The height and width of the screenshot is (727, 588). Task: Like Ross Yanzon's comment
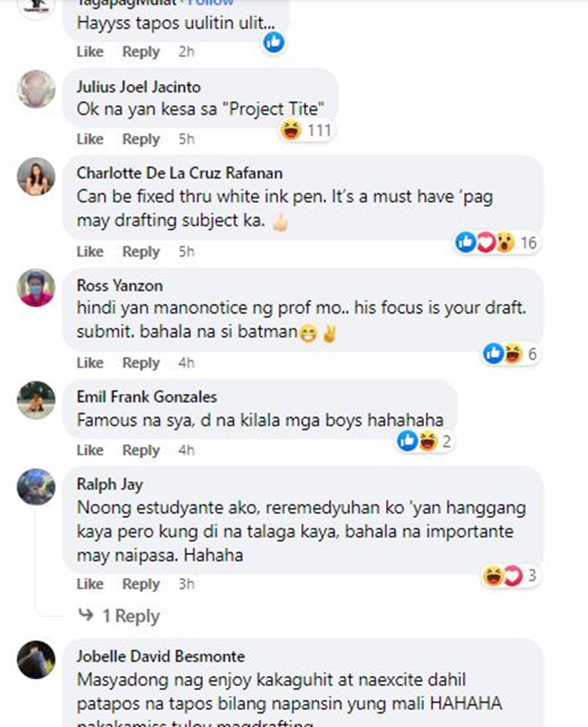point(90,362)
